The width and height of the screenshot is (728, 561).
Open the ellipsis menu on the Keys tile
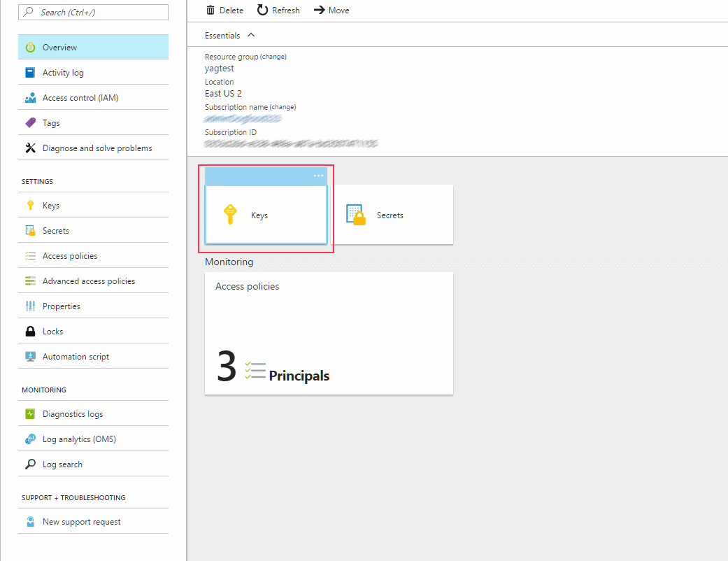318,176
